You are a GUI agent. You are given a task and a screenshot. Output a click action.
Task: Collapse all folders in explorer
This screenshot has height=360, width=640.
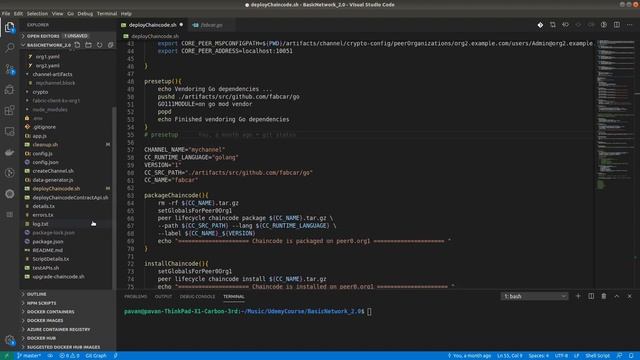[x=110, y=45]
